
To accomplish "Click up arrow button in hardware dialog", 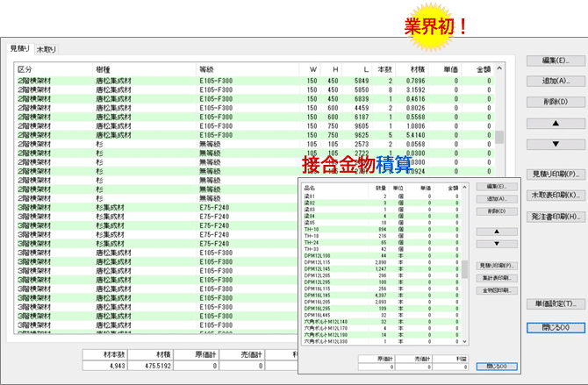I will tap(496, 232).
